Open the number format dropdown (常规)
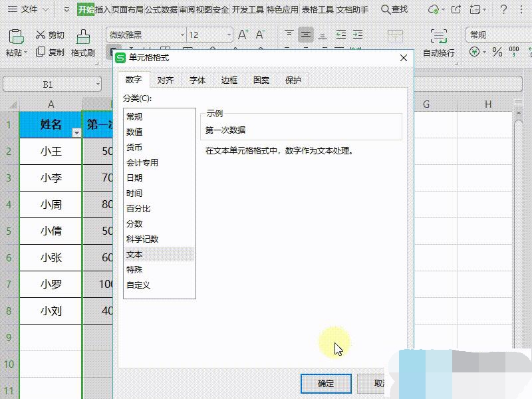 (499, 35)
